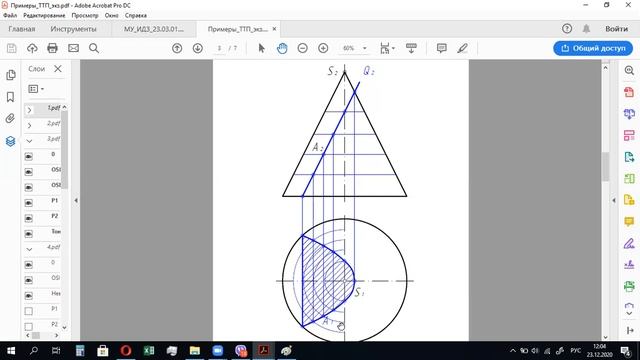Expand the 1.pdf layer group
The image size is (640, 360).
click(x=29, y=110)
